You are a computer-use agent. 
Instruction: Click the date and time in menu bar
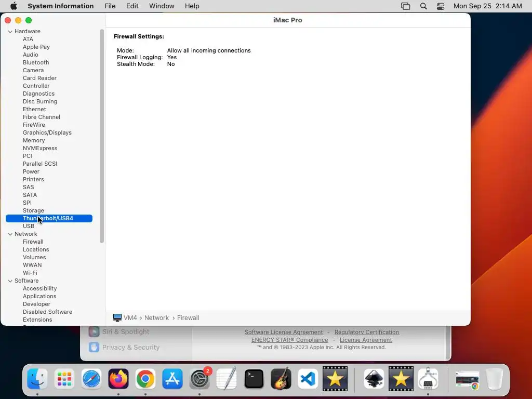[487, 6]
